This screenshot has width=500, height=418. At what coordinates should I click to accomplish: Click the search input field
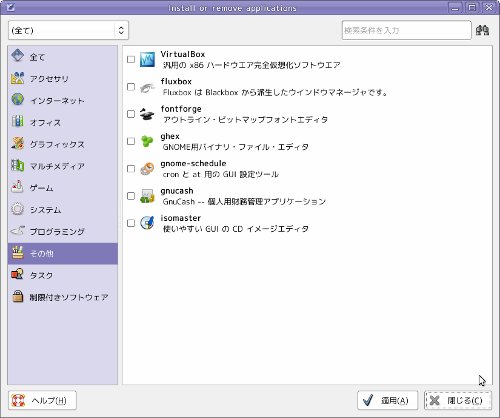[407, 30]
